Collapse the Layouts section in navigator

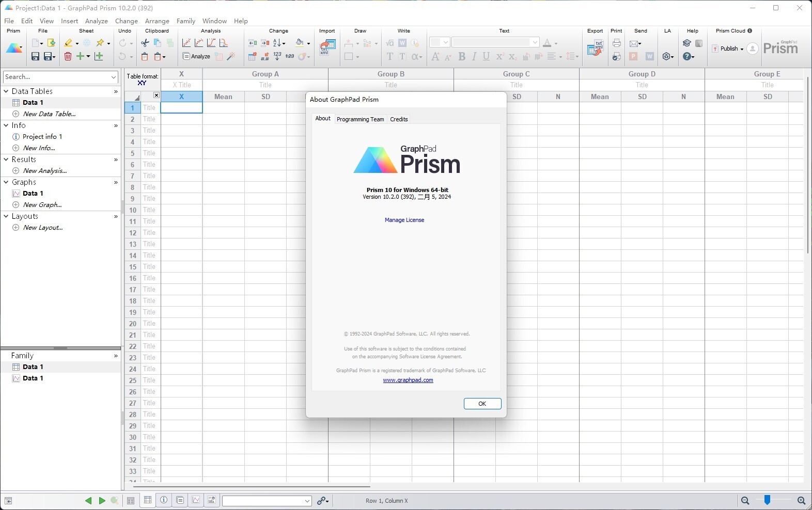(x=6, y=216)
